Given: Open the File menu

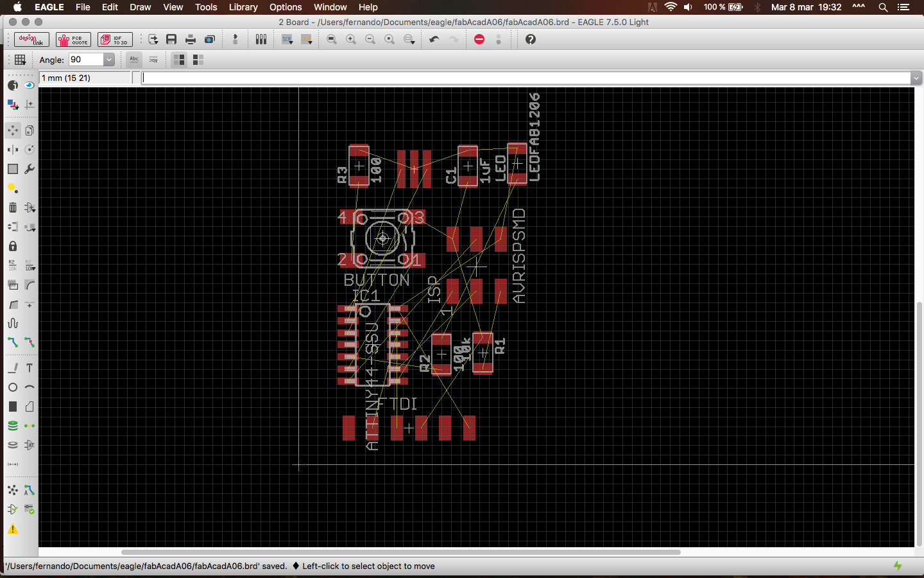Looking at the screenshot, I should coord(83,7).
